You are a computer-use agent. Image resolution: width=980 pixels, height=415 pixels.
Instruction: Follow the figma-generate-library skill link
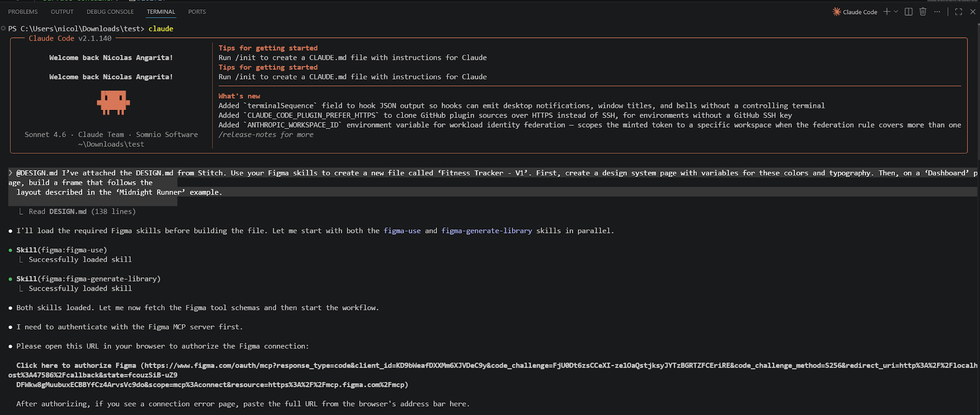487,230
